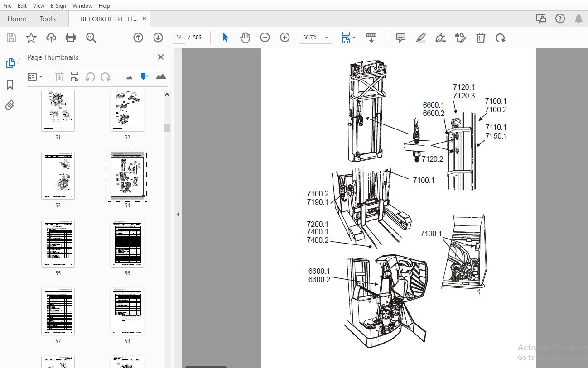
Task: Open the fit page tool dropdown arrow
Action: tap(354, 38)
